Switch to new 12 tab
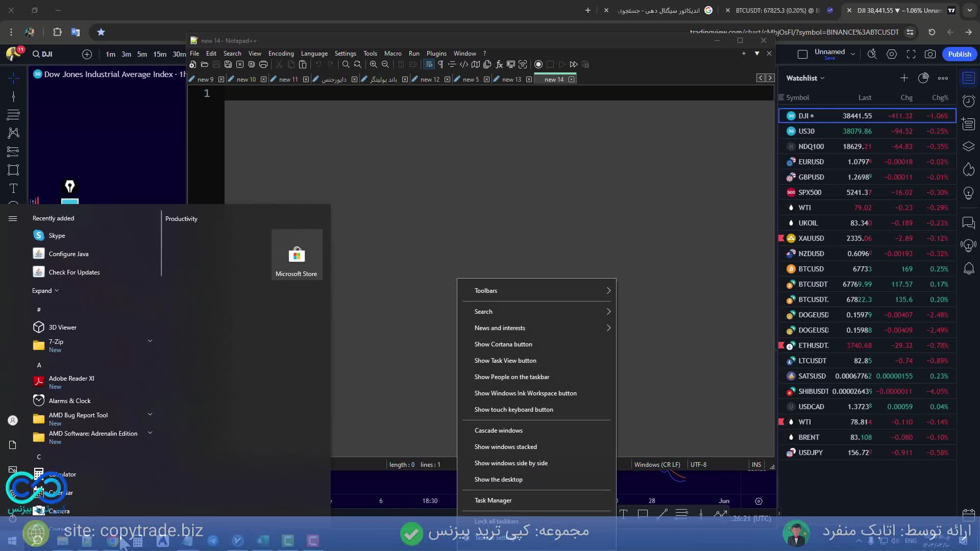 (x=429, y=80)
